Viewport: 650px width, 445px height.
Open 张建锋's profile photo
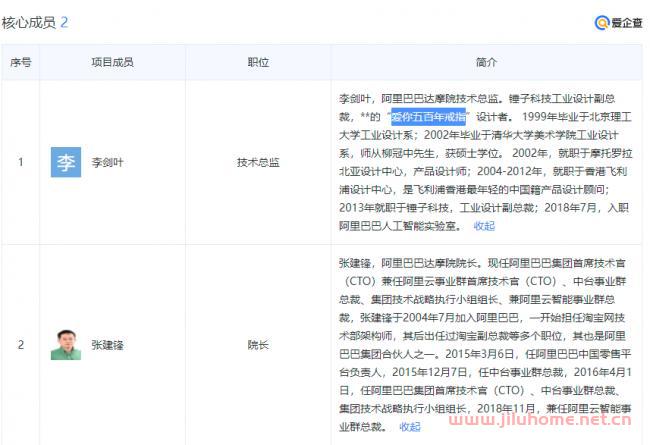66,344
